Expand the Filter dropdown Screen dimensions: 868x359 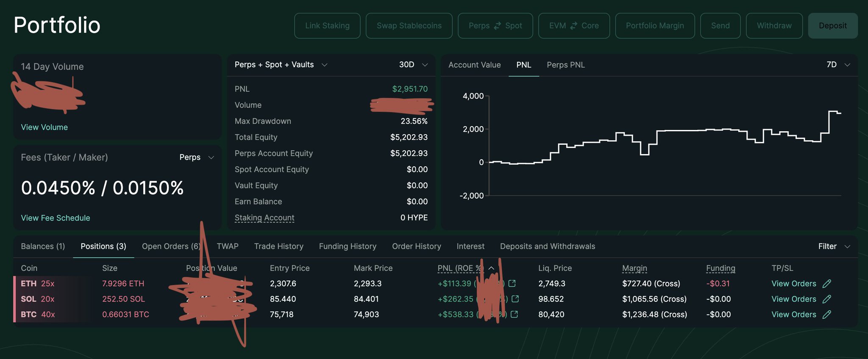(x=834, y=246)
